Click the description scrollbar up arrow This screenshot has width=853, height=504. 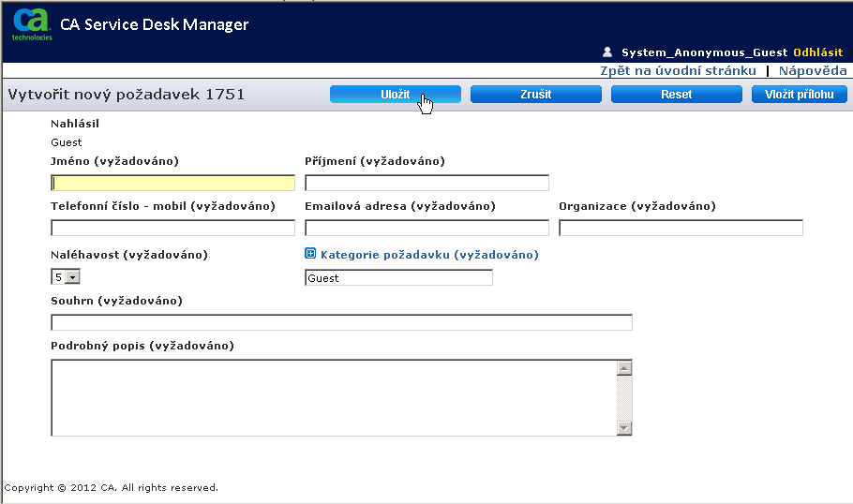coord(624,368)
